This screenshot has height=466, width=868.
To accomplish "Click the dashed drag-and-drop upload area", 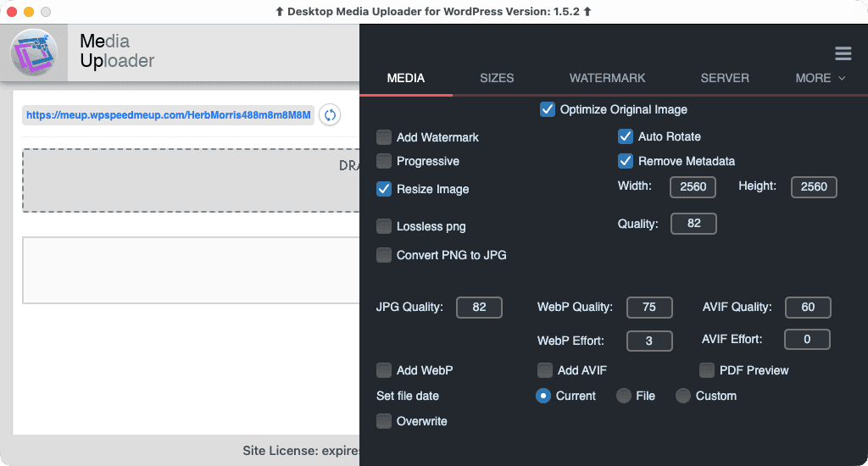I will [191, 180].
